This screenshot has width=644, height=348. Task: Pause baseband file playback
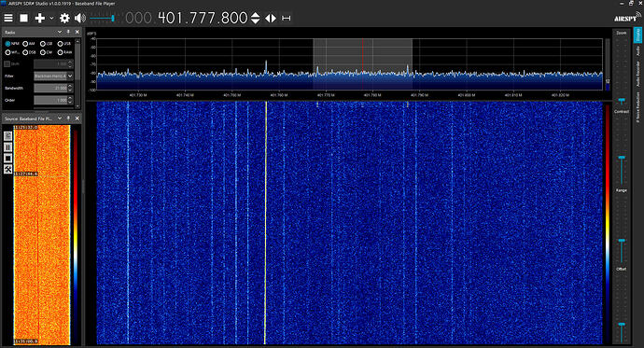pyautogui.click(x=7, y=147)
